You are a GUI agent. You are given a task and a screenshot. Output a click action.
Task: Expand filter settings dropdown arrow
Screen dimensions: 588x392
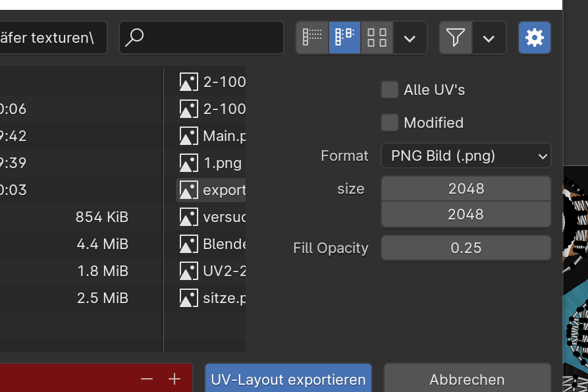(489, 38)
